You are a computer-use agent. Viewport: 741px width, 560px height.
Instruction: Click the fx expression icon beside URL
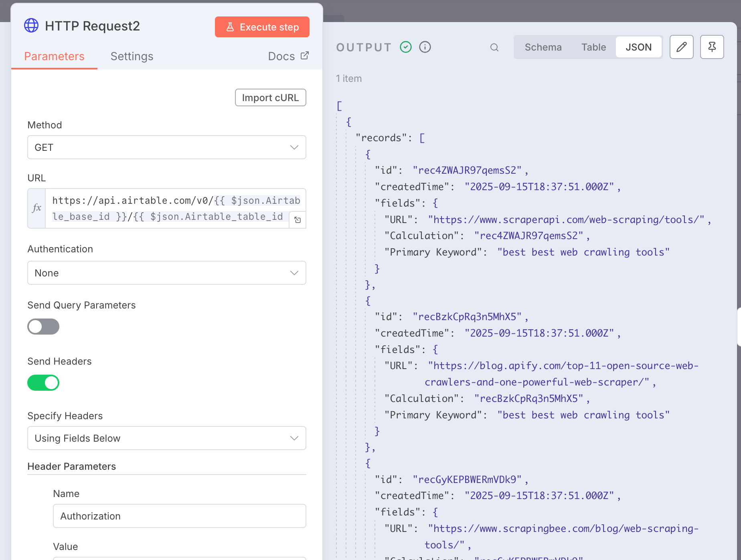(x=36, y=208)
